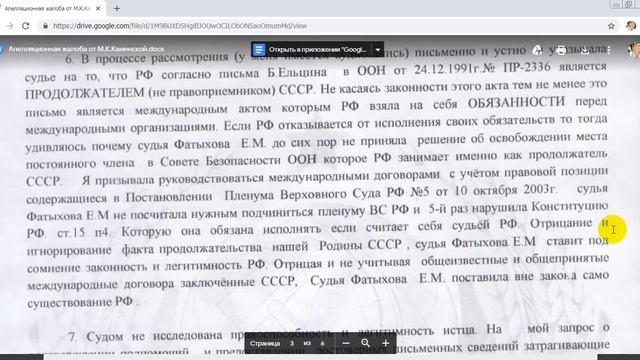The image size is (640, 360).
Task: Print the document
Action: (x=561, y=50)
